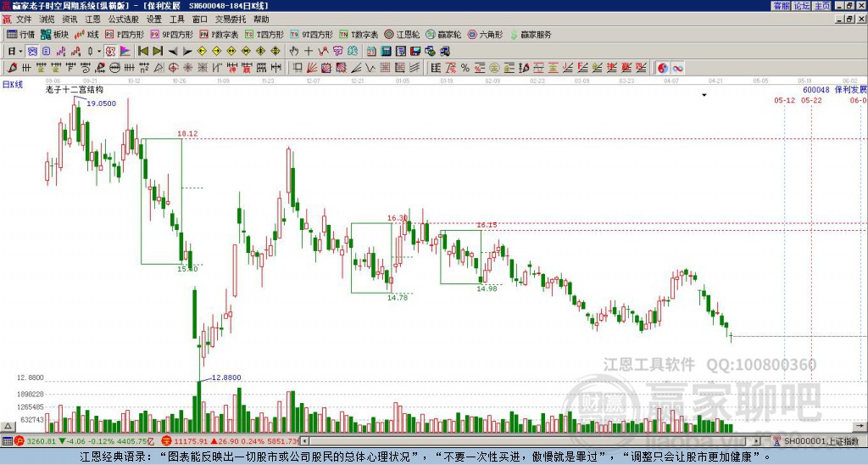Click the 600048 保利发展 stock label

[x=835, y=90]
